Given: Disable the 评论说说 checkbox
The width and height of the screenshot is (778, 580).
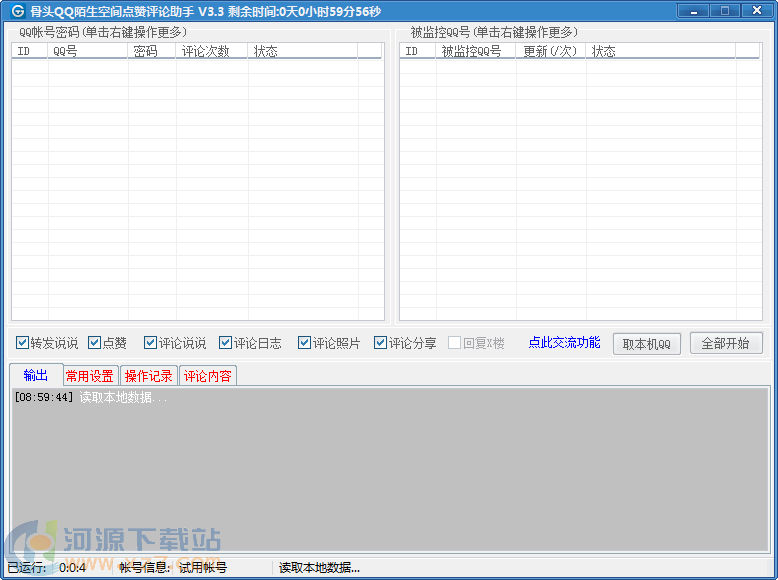Looking at the screenshot, I should (150, 343).
